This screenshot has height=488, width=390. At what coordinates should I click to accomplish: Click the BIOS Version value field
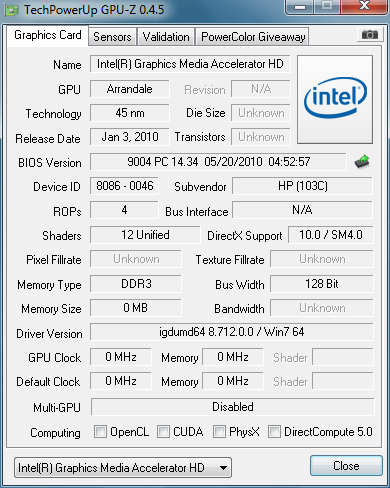coord(218,162)
